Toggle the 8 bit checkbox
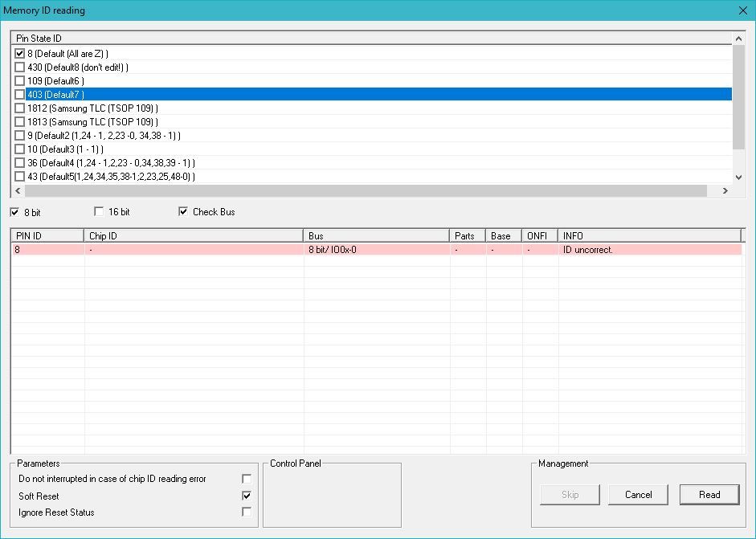The image size is (756, 539). [x=15, y=212]
